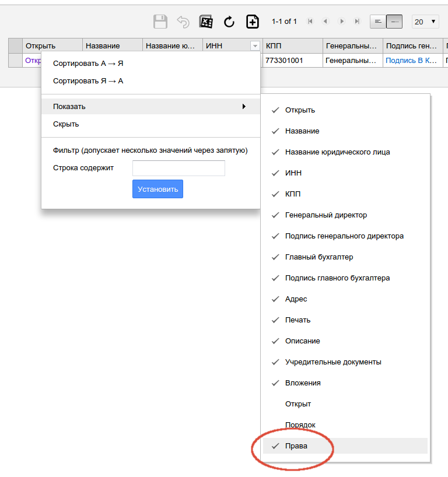This screenshot has width=448, height=477.
Task: Click the save floppy disk icon
Action: pyautogui.click(x=160, y=22)
